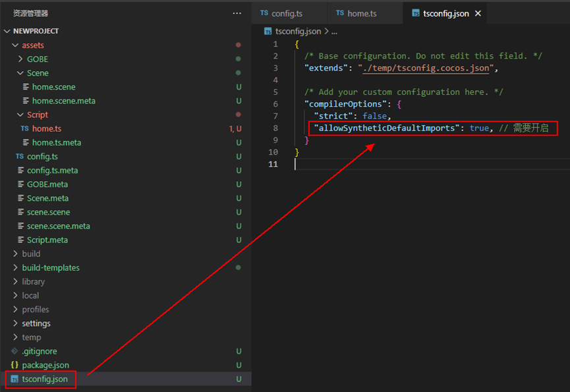
Task: Click the home.scene file icon
Action: coord(26,87)
